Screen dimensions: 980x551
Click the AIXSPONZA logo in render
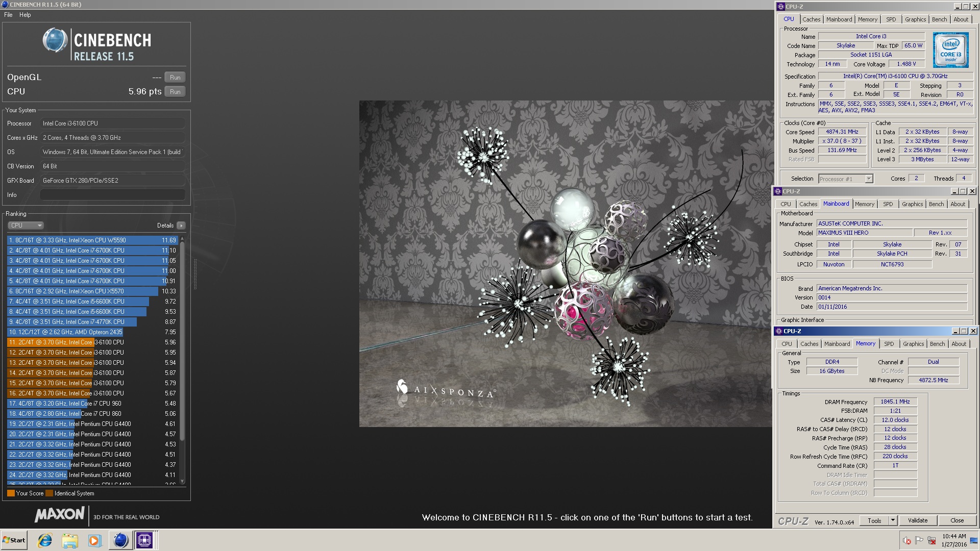pos(446,390)
